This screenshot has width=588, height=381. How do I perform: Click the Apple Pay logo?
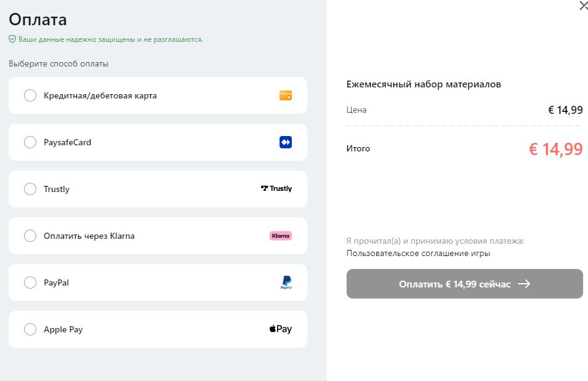tap(281, 329)
